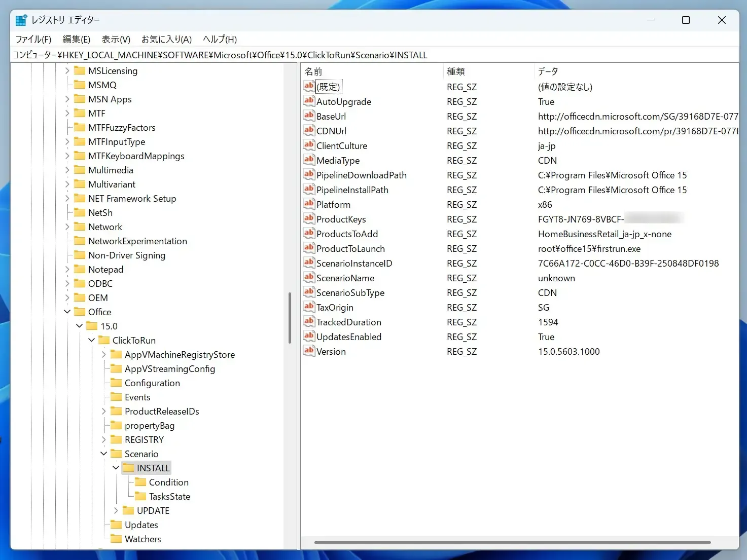This screenshot has height=560, width=747.
Task: Select the Watchers key in the tree
Action: [143, 539]
